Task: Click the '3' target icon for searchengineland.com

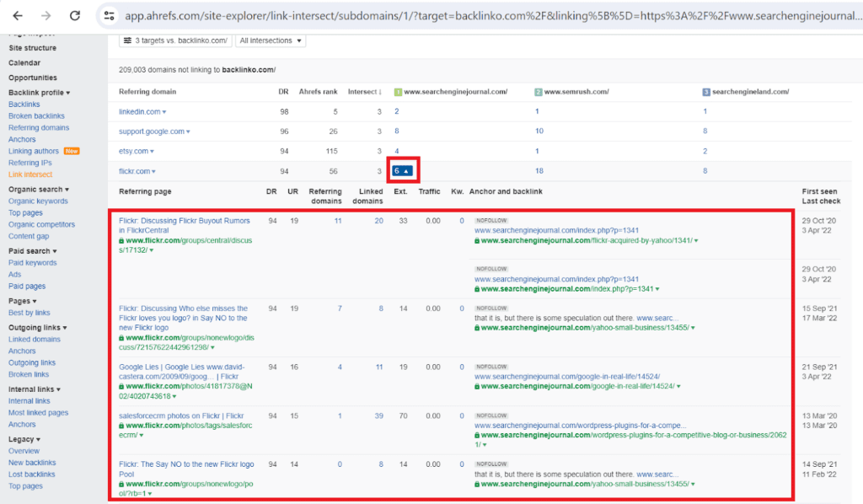Action: (x=706, y=92)
